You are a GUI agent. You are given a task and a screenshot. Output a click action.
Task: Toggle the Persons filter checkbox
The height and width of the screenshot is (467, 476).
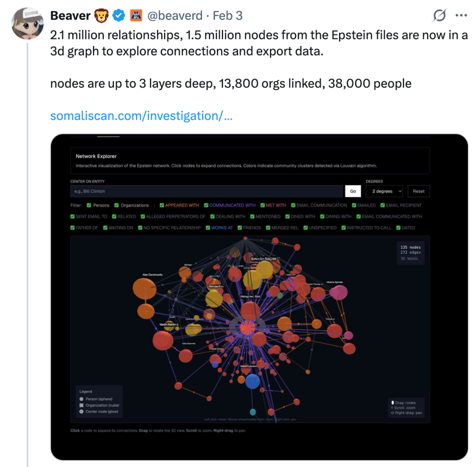(x=89, y=205)
